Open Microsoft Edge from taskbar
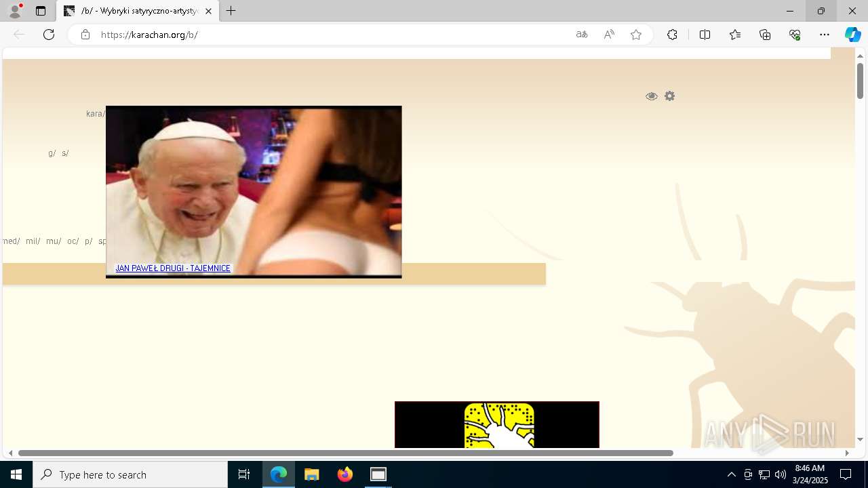The width and height of the screenshot is (868, 488). (279, 474)
